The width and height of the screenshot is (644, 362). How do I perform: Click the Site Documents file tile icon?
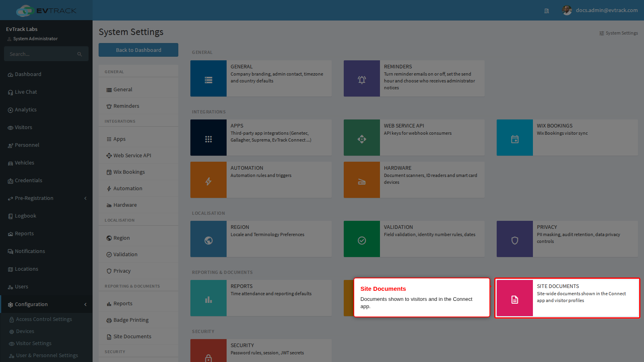pos(515,298)
